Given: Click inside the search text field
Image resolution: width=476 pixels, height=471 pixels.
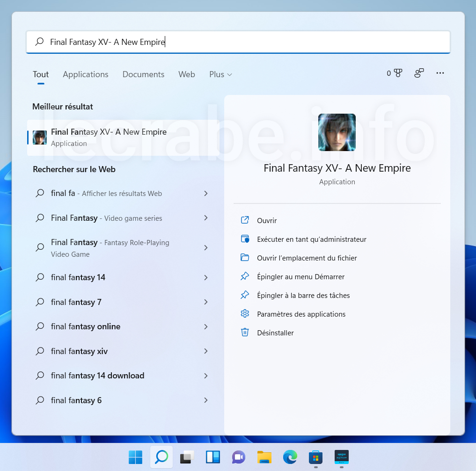Looking at the screenshot, I should pyautogui.click(x=238, y=42).
